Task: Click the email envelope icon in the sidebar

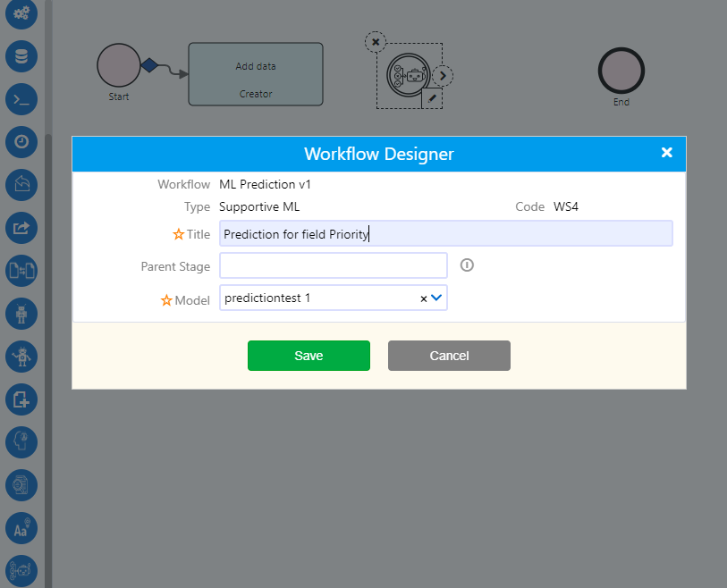Action: click(21, 185)
